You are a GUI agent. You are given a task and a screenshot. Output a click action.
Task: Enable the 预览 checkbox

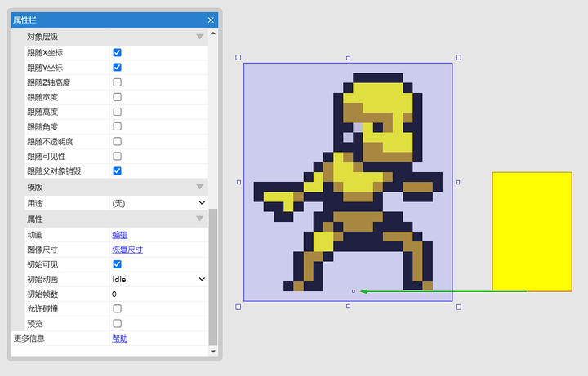pyautogui.click(x=117, y=323)
